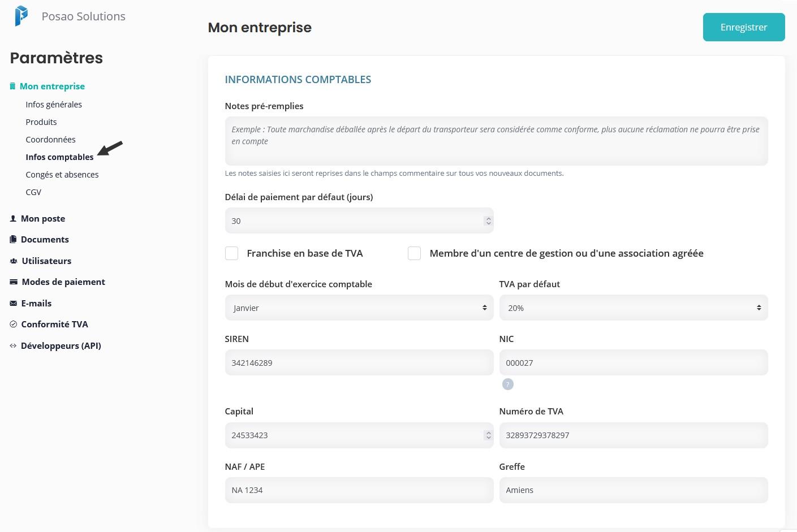
Task: Enable Franchise en base de TVA checkbox
Action: (x=231, y=253)
